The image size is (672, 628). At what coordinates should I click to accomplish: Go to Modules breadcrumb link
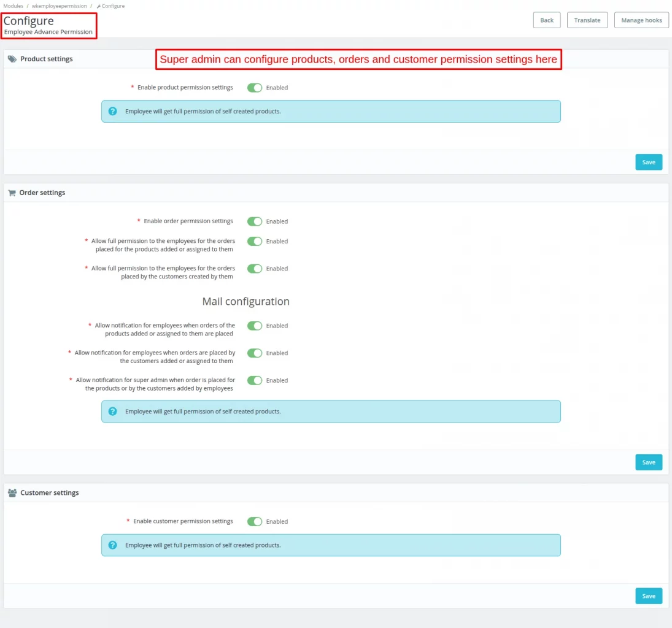14,6
